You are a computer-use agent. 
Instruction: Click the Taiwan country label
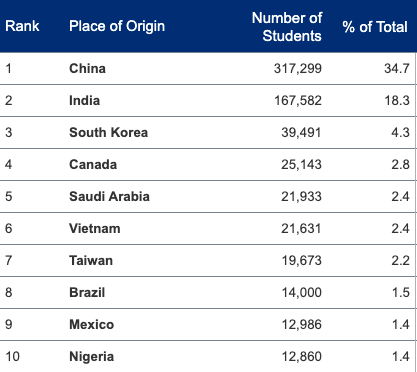click(91, 260)
